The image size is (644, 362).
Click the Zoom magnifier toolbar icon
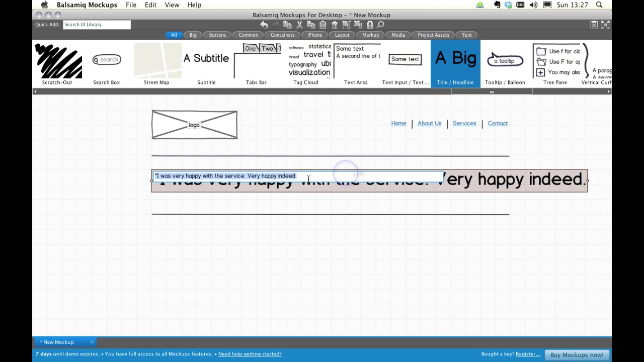381,25
